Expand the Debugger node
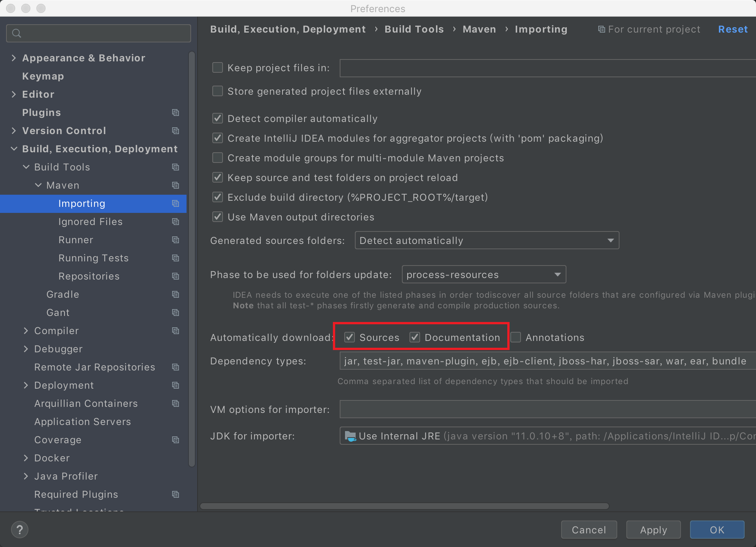 26,349
